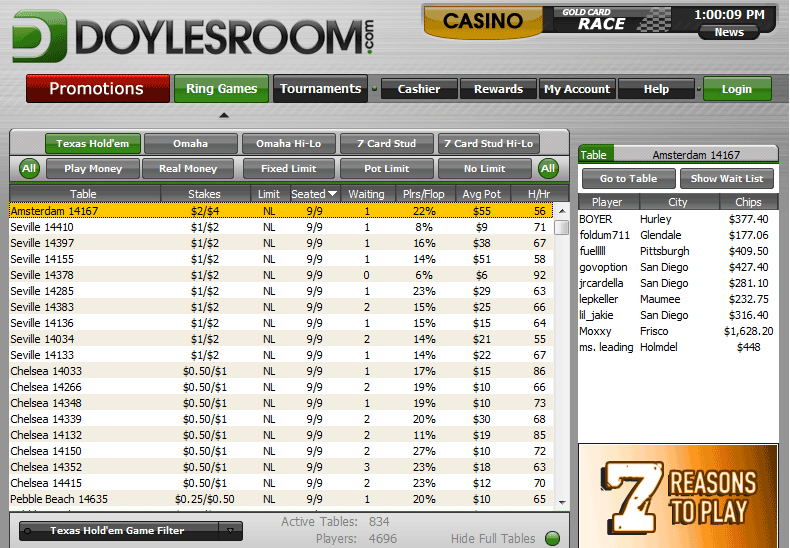The height and width of the screenshot is (548, 790).
Task: Open the Tournaments section
Action: pyautogui.click(x=320, y=89)
